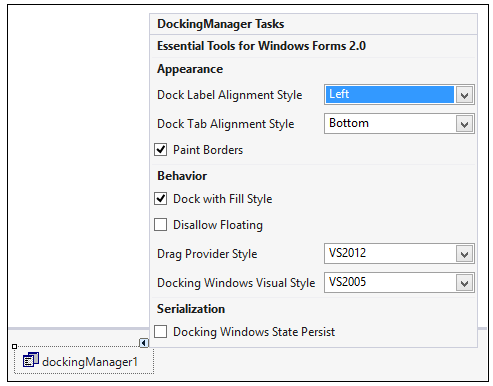Image resolution: width=493 pixels, height=386 pixels.
Task: Open Dock Label Alignment Style dropdown arrow
Action: [x=464, y=95]
